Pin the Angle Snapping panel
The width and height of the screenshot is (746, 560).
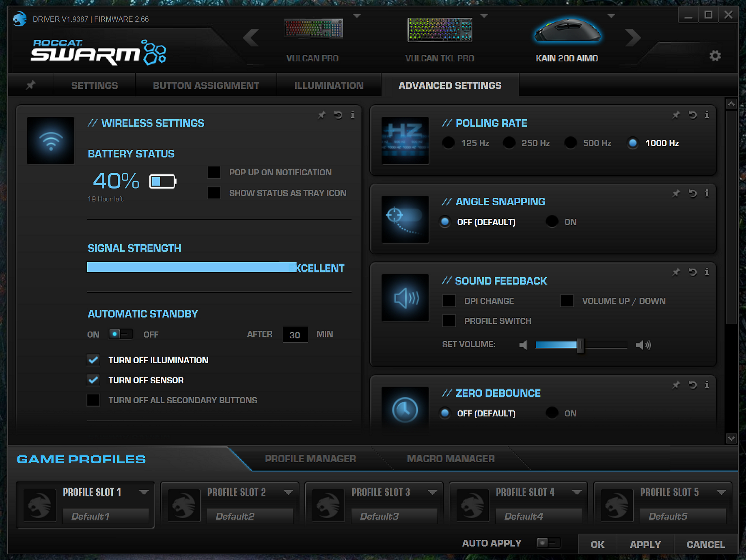click(676, 194)
